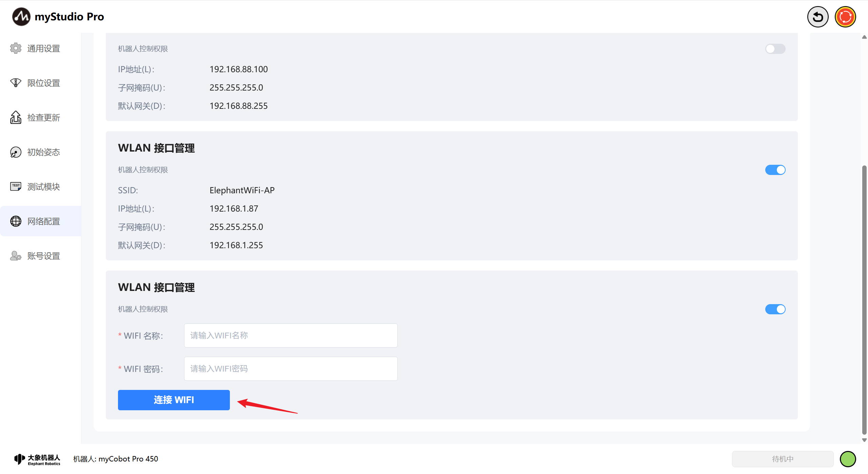Click the 待机中 status button

tap(783, 459)
